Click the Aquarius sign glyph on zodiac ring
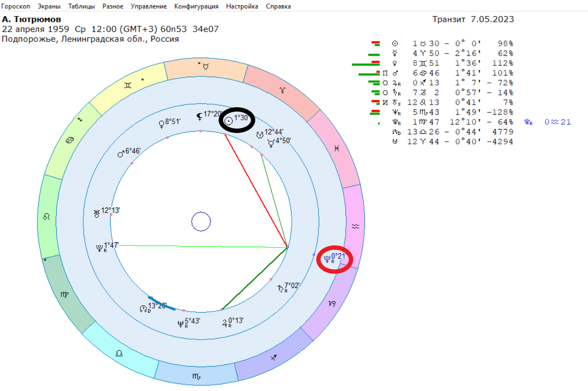Image resolution: width=588 pixels, height=391 pixels. point(355,226)
